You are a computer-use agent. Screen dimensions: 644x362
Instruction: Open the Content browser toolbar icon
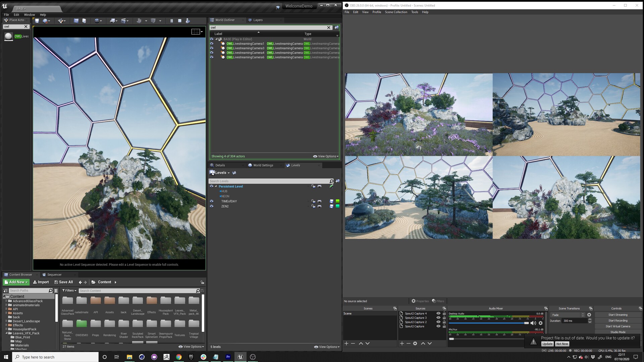click(x=76, y=21)
